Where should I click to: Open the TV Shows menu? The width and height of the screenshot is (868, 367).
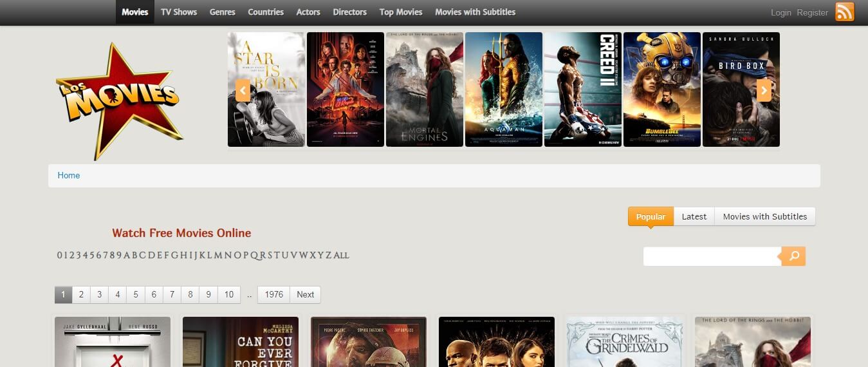(x=179, y=12)
